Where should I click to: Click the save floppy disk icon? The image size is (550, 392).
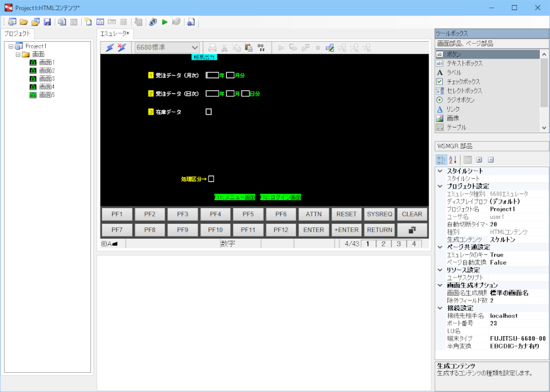coord(47,22)
